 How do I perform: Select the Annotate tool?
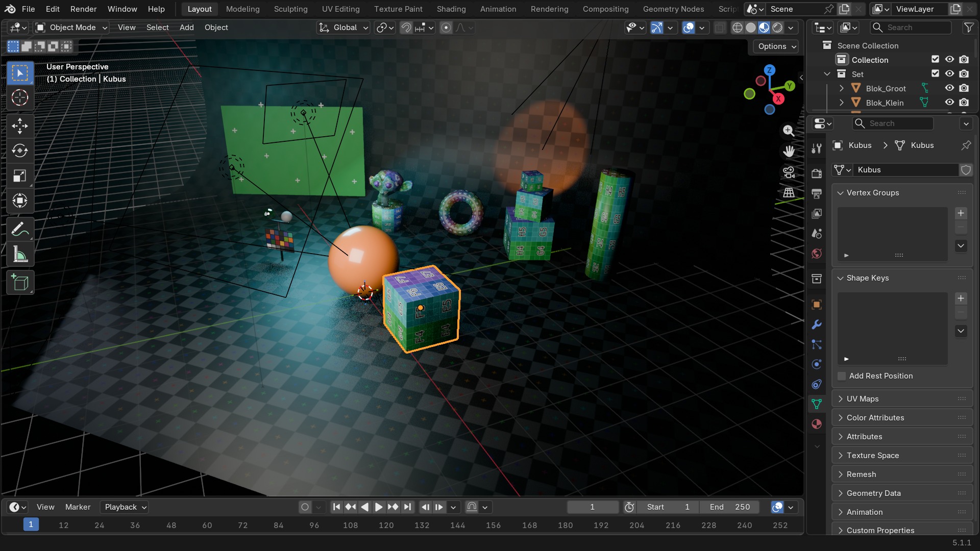20,230
